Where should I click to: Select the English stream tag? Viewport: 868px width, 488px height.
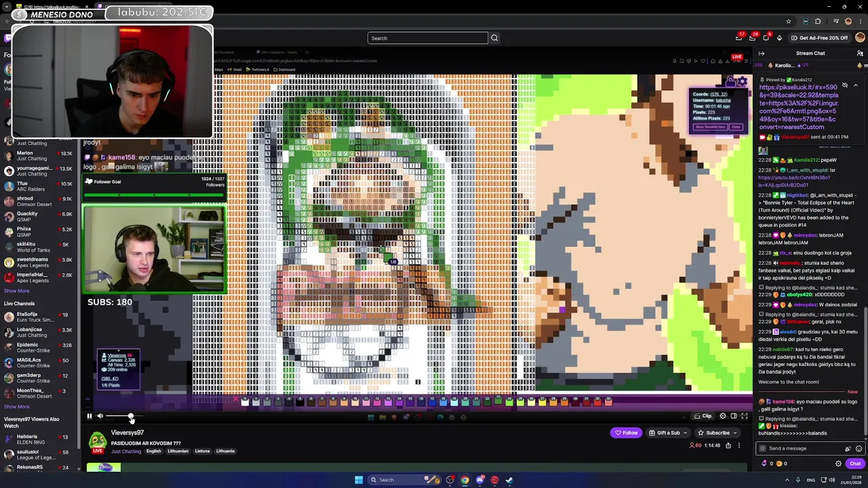154,451
